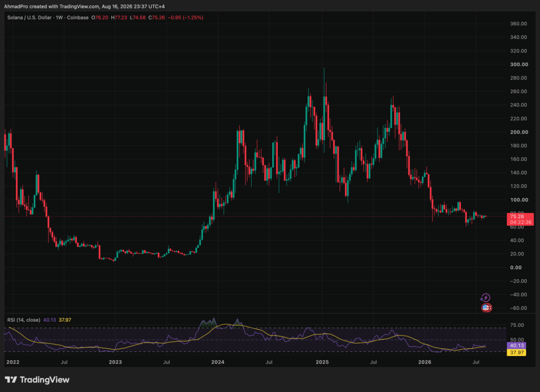This screenshot has width=540, height=392.
Task: Click the 04:22:36 bar countdown timer
Action: point(520,222)
